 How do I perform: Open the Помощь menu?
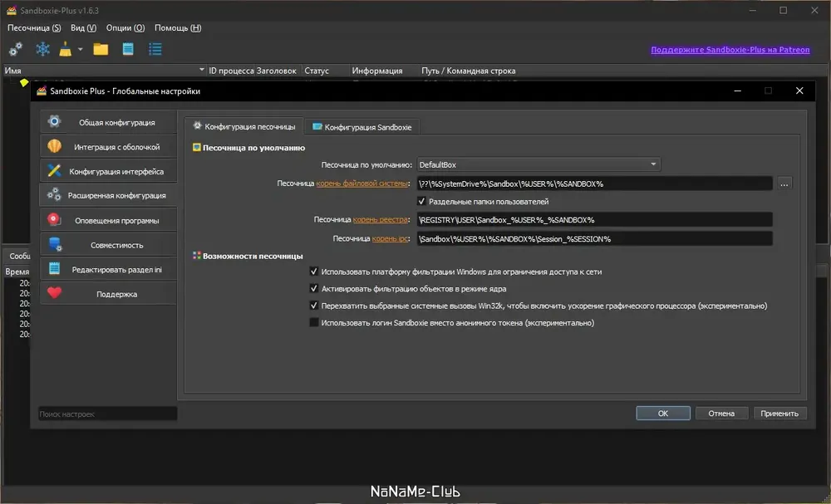pyautogui.click(x=178, y=27)
